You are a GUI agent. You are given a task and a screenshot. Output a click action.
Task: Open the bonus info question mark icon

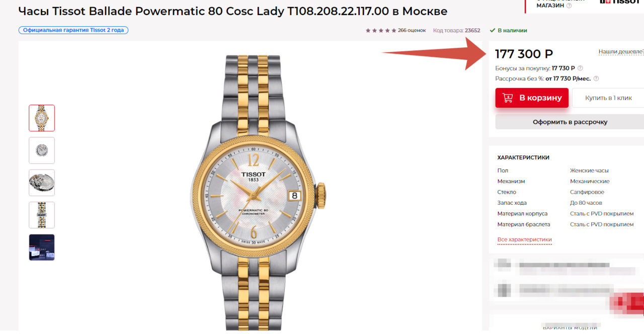pyautogui.click(x=580, y=68)
